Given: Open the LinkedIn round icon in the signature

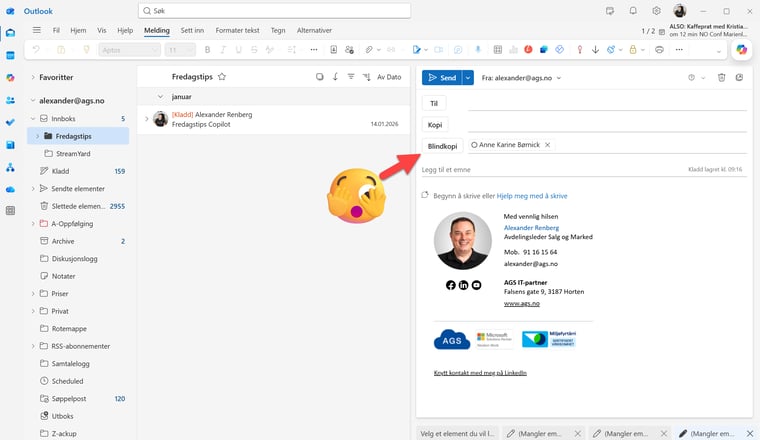Looking at the screenshot, I should [x=463, y=285].
